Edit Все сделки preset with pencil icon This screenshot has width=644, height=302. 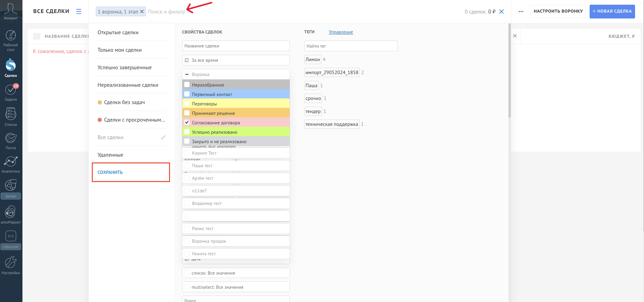(163, 137)
